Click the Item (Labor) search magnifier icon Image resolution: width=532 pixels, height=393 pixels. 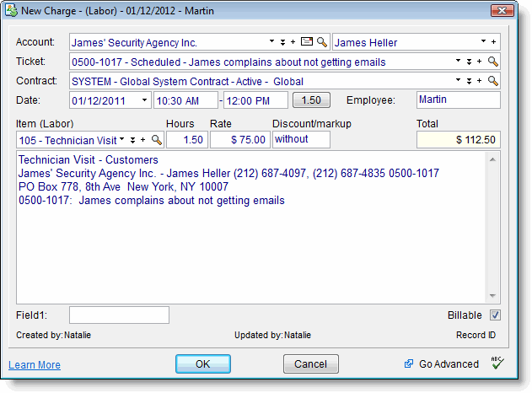tap(156, 139)
